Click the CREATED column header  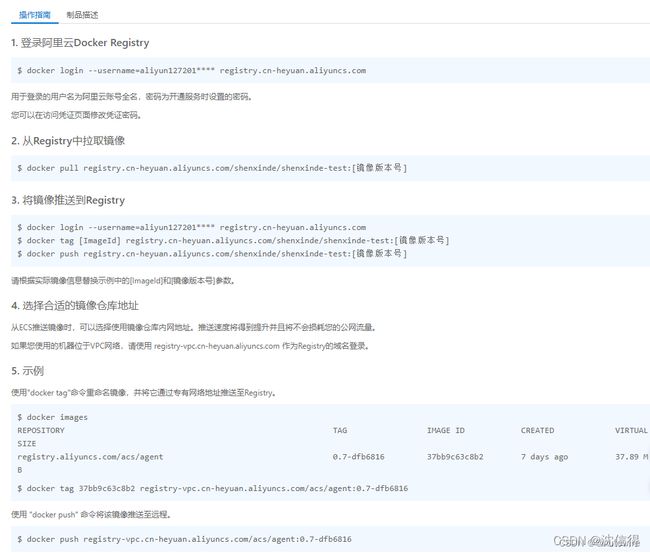tap(537, 430)
